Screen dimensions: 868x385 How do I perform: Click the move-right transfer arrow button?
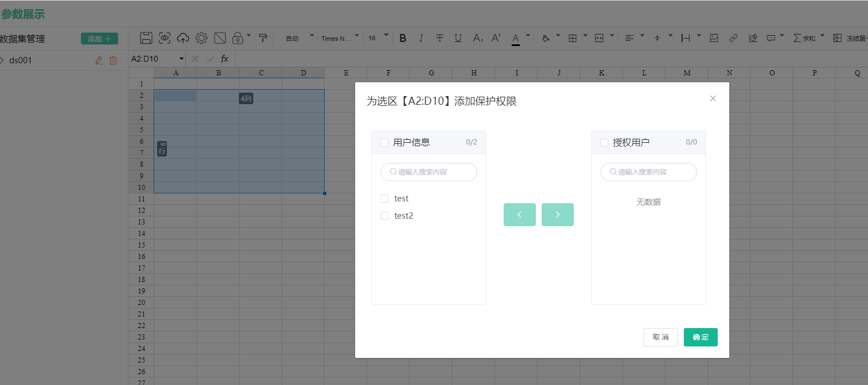558,215
